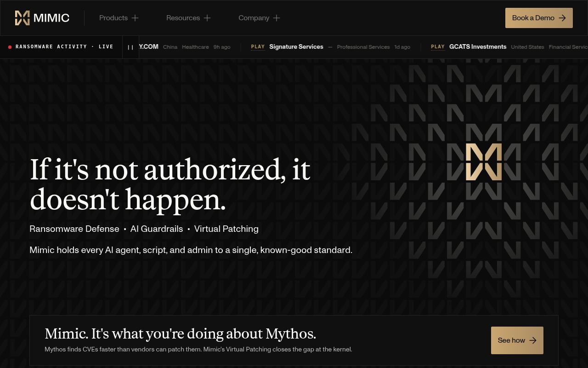Click the 'RANSOMWARE ACTIVITY · LIVE' label
Viewport: 588px width, 368px height.
[64, 47]
